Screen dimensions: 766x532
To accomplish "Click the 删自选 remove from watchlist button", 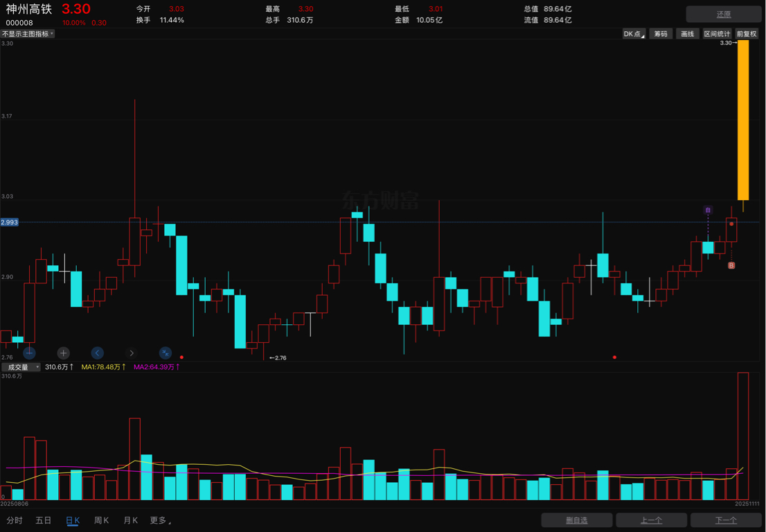I will click(576, 520).
